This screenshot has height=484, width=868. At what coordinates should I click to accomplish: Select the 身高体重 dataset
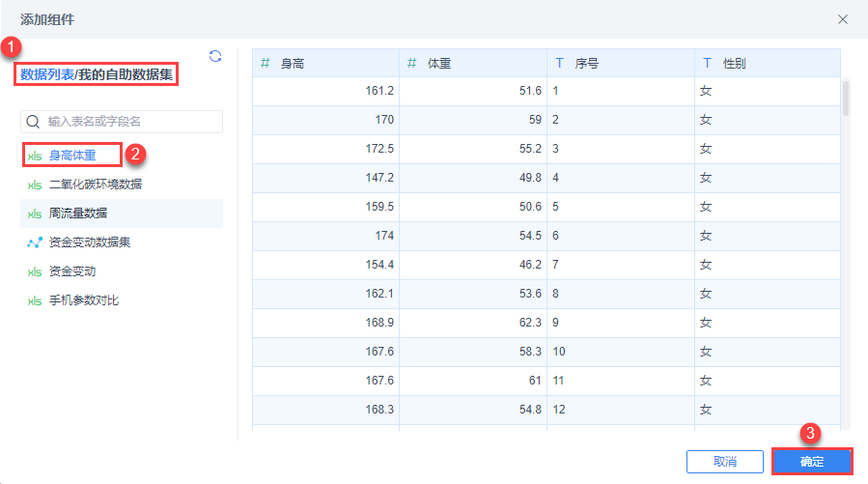pos(72,156)
